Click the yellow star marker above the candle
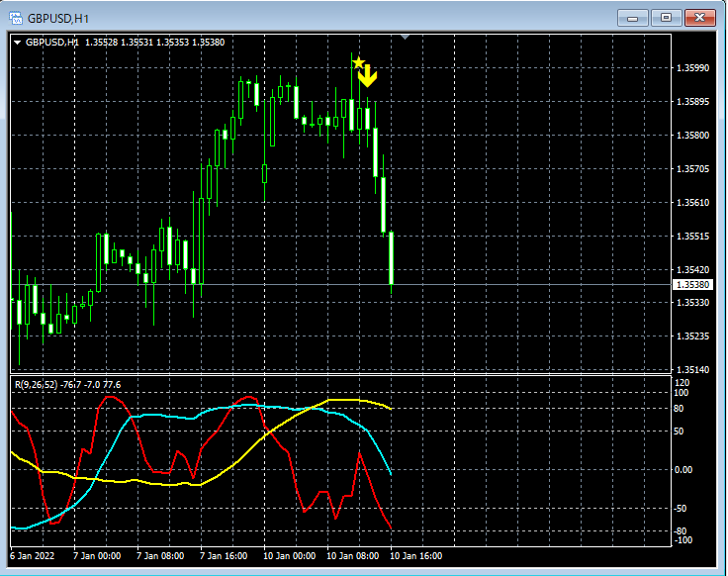The image size is (728, 576). click(x=358, y=62)
